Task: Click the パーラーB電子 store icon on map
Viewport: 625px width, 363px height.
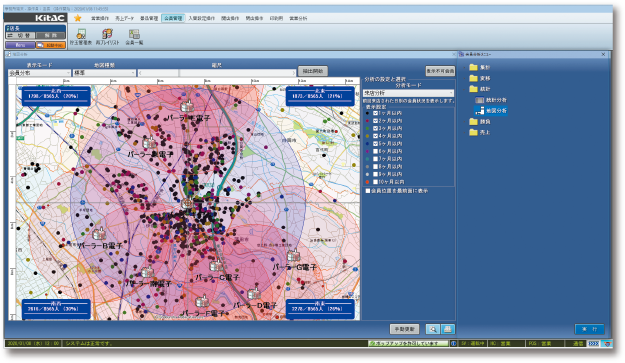Action: click(x=99, y=233)
